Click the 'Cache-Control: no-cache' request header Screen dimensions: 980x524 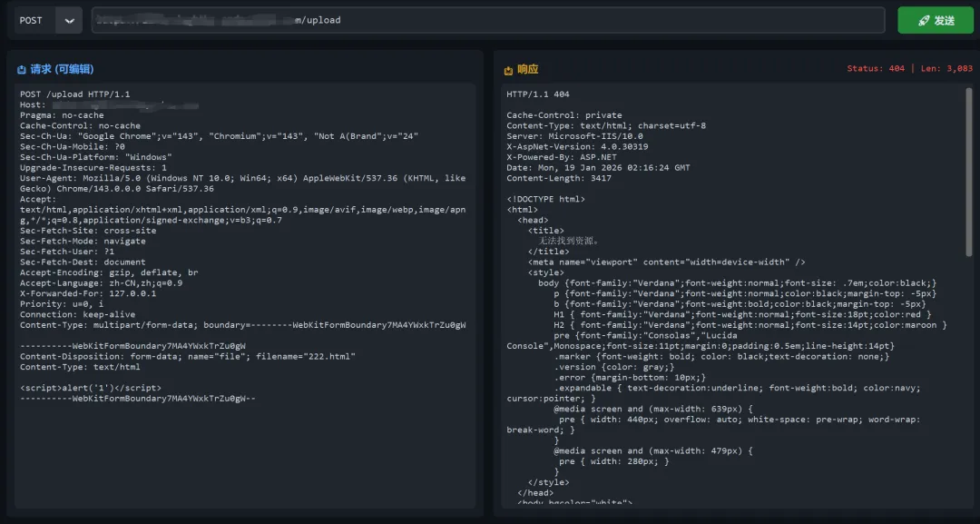(x=80, y=125)
